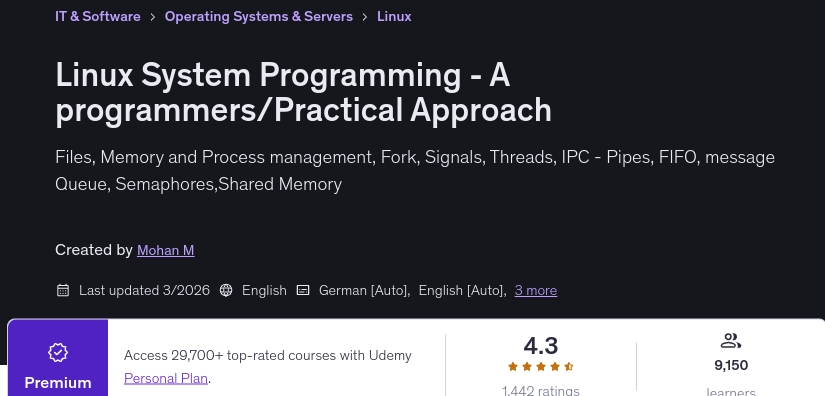Screen dimensions: 825x396
Task: Click the 'English' course language text
Action: [264, 290]
